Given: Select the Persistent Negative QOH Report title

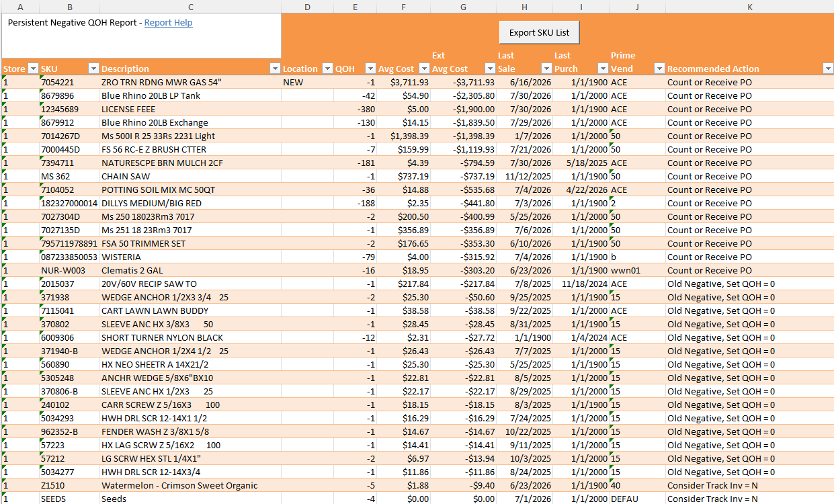Looking at the screenshot, I should point(74,23).
